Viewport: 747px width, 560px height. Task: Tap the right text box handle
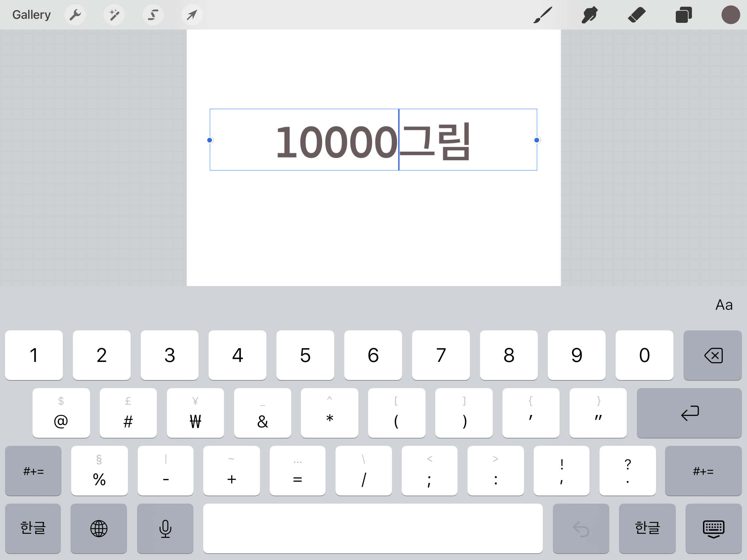click(537, 140)
